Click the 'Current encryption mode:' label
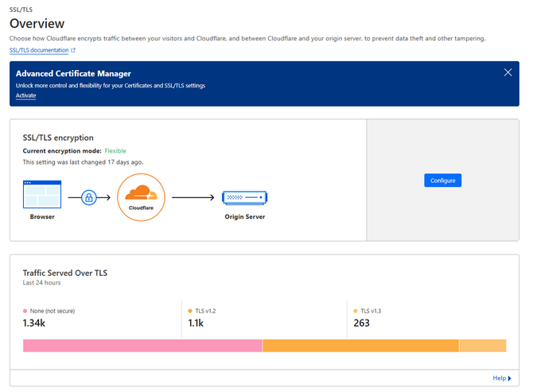The width and height of the screenshot is (533, 392). tap(62, 151)
